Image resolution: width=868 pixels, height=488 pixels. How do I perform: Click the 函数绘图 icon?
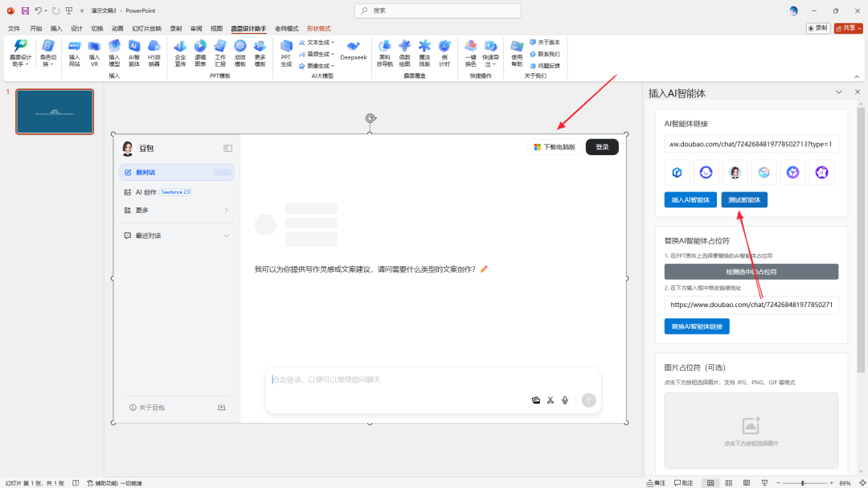pyautogui.click(x=404, y=53)
